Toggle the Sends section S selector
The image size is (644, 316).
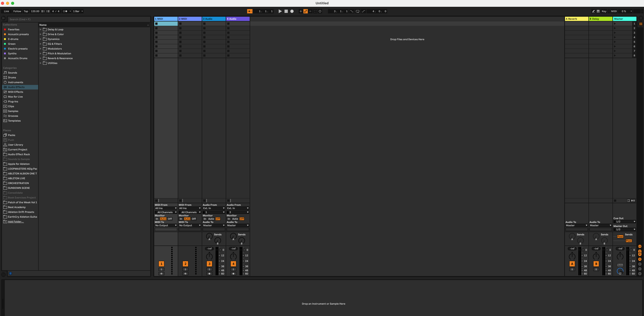click(640, 251)
